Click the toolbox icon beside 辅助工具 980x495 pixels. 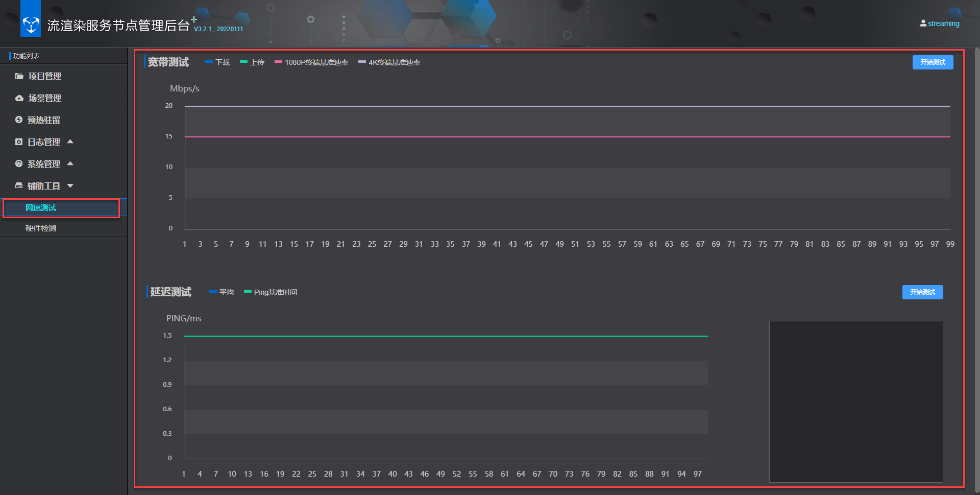(19, 186)
